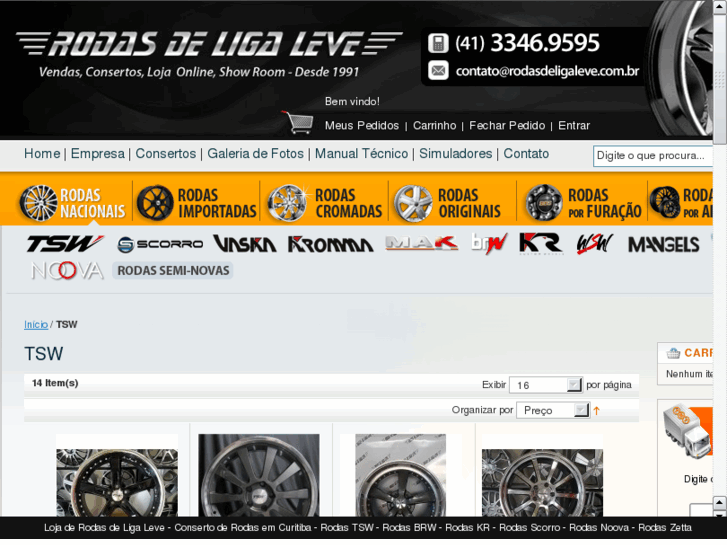Open Rodas Nacionais category
This screenshot has height=545, width=727.
click(x=73, y=203)
